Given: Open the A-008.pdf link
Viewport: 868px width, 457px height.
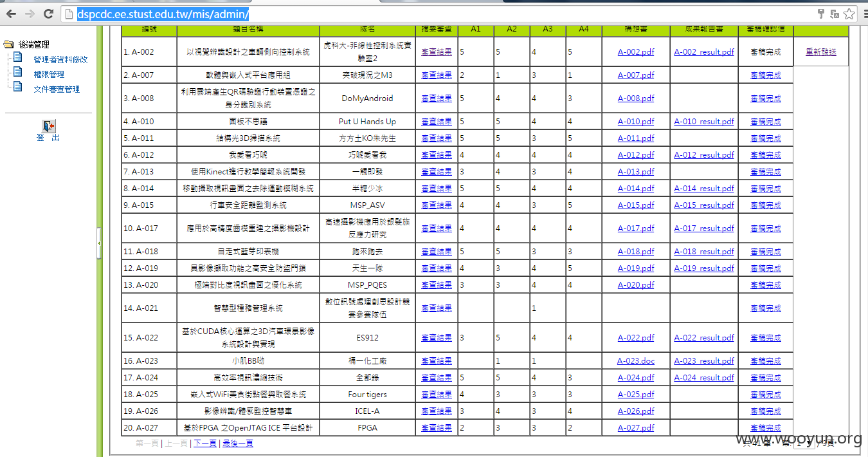Looking at the screenshot, I should pos(636,98).
